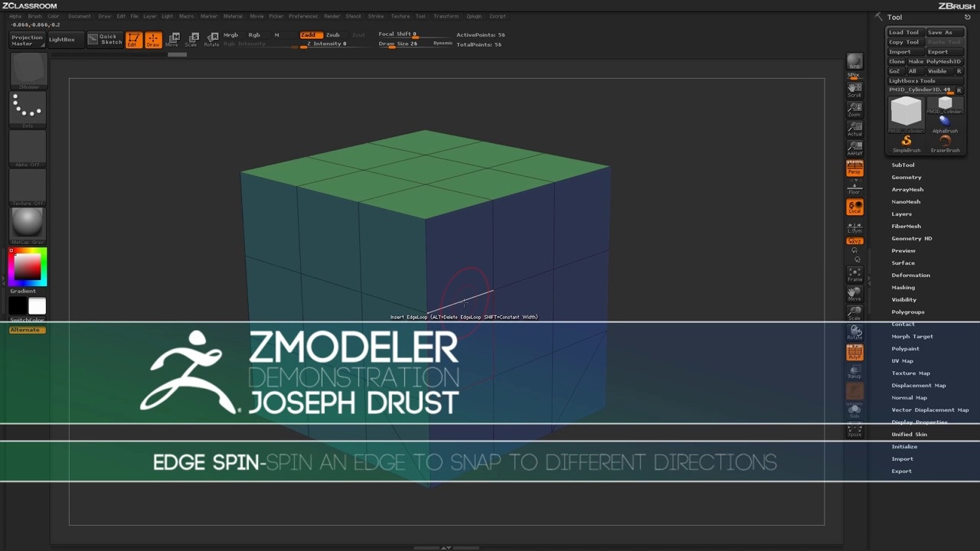Select the right shelf Move view icon
The width and height of the screenshot is (980, 551).
(854, 293)
